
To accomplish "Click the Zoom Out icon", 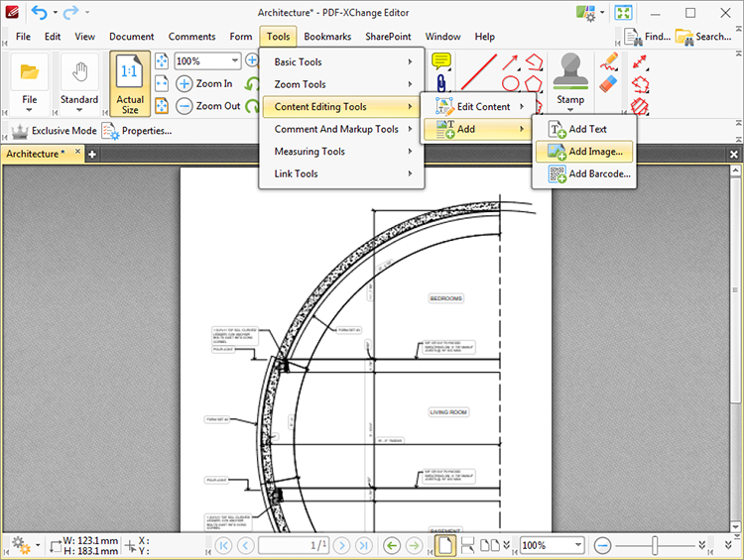I will (x=184, y=106).
